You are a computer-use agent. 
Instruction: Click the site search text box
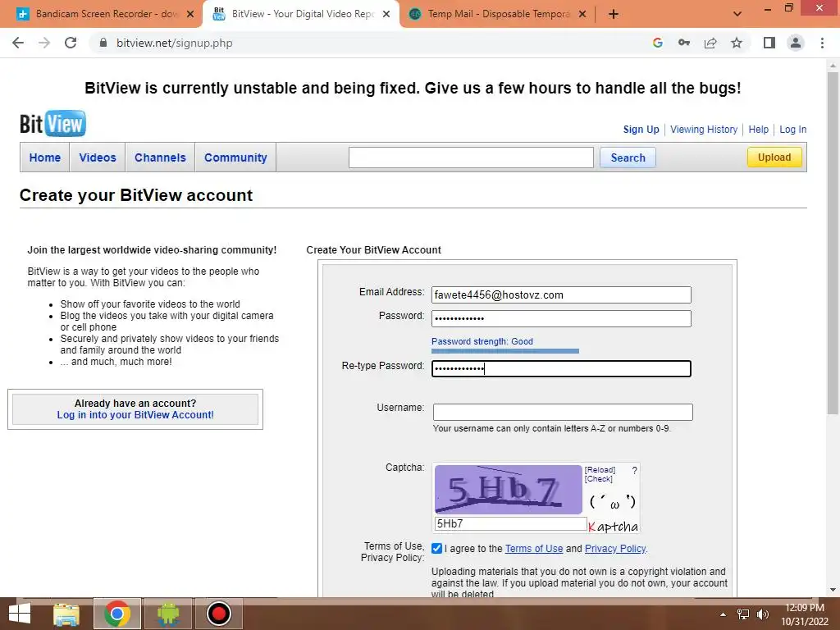pyautogui.click(x=471, y=157)
